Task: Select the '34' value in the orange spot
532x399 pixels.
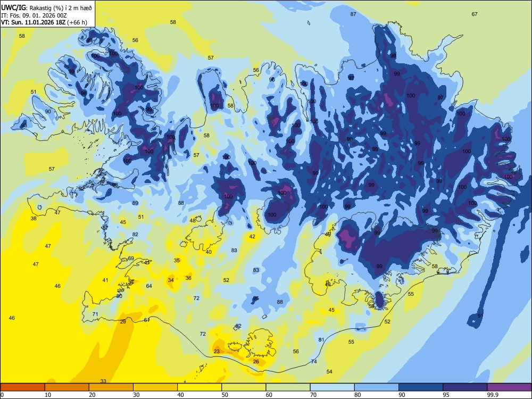Action: [x=171, y=280]
